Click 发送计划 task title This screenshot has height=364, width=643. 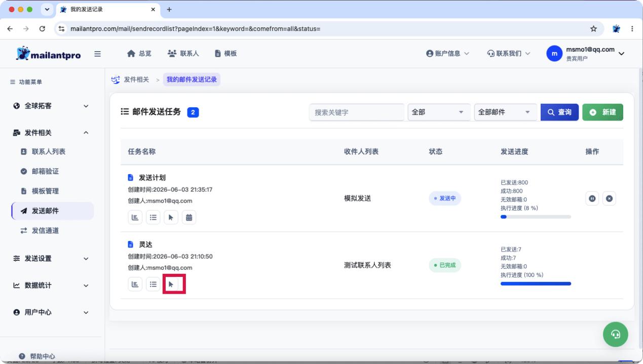click(x=152, y=178)
